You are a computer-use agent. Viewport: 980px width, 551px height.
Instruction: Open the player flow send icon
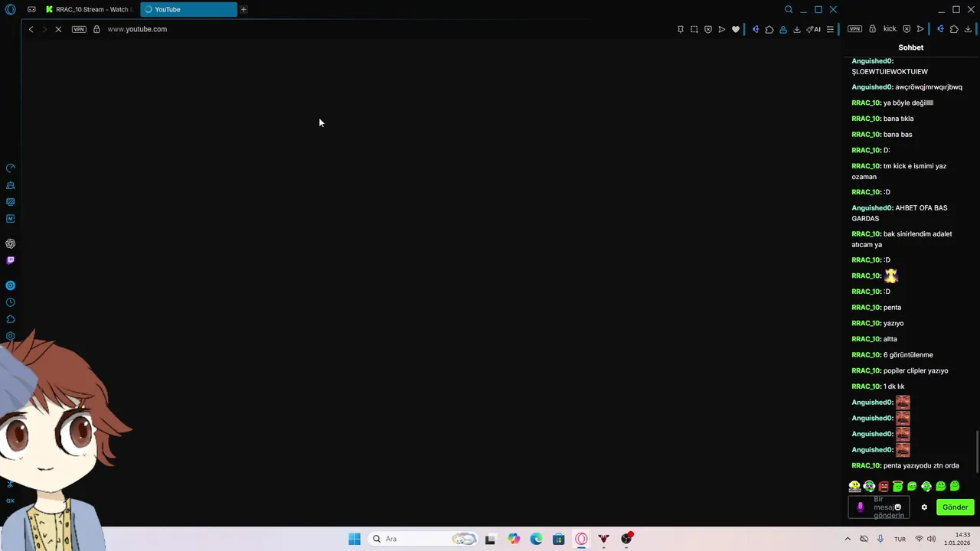(x=721, y=29)
